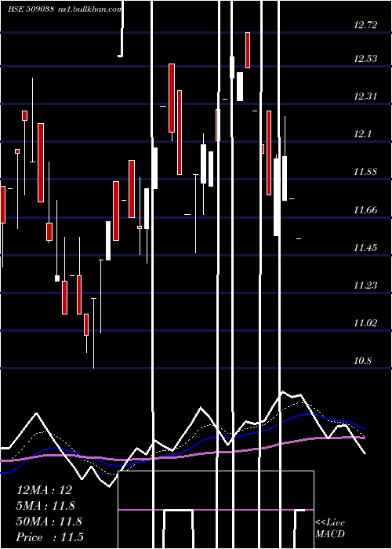Viewport: 392px width, 549px height.
Task: Click the <<Live MACD label
Action: 330,529
